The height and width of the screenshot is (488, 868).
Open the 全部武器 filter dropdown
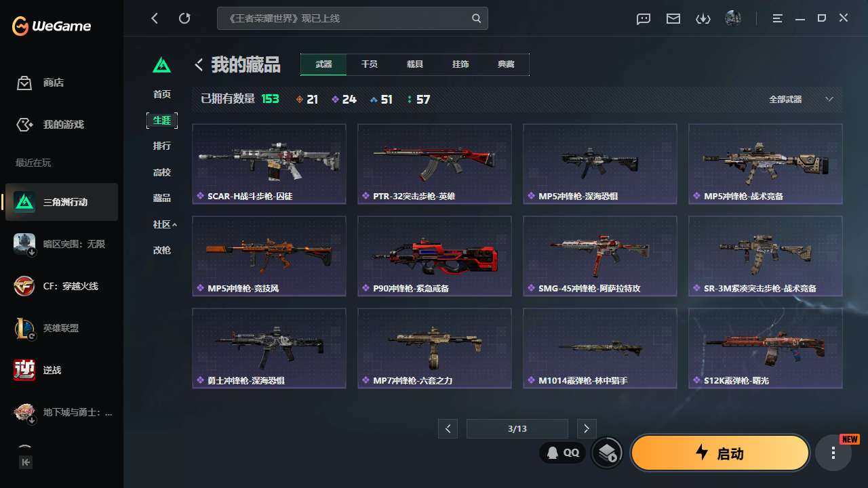pyautogui.click(x=801, y=99)
